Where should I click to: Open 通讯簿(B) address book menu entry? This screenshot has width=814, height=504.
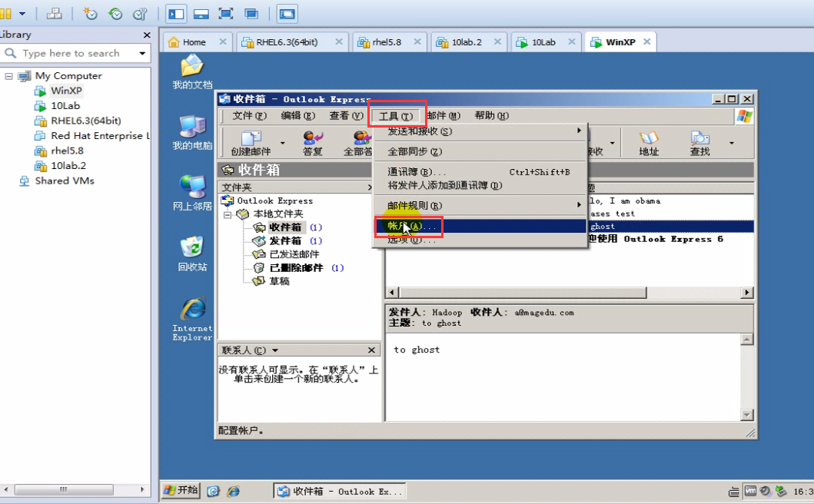click(x=480, y=172)
